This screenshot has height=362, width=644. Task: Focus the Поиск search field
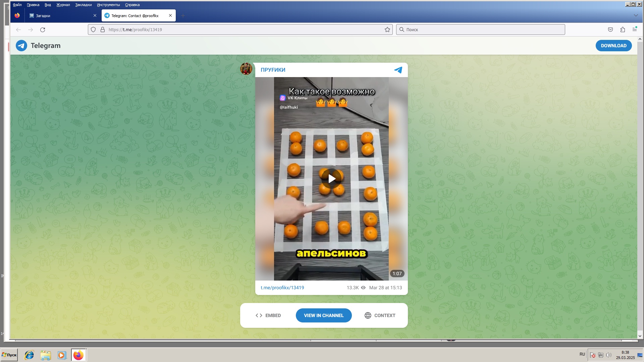point(480,29)
